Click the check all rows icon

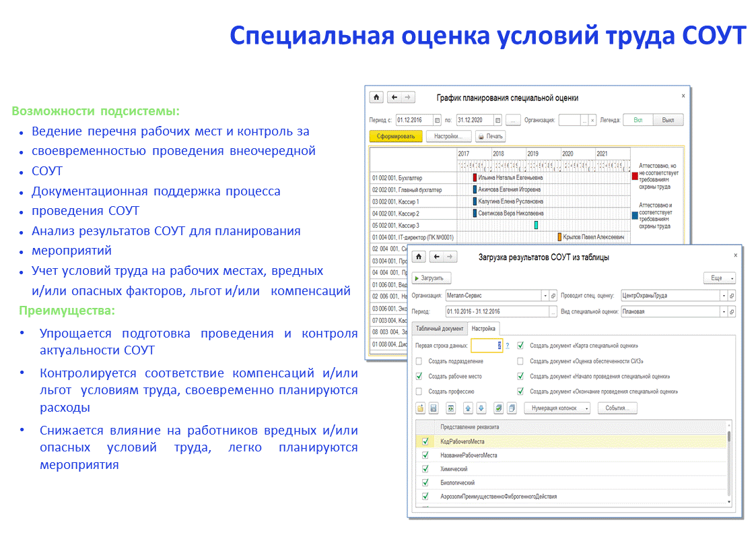(499, 408)
